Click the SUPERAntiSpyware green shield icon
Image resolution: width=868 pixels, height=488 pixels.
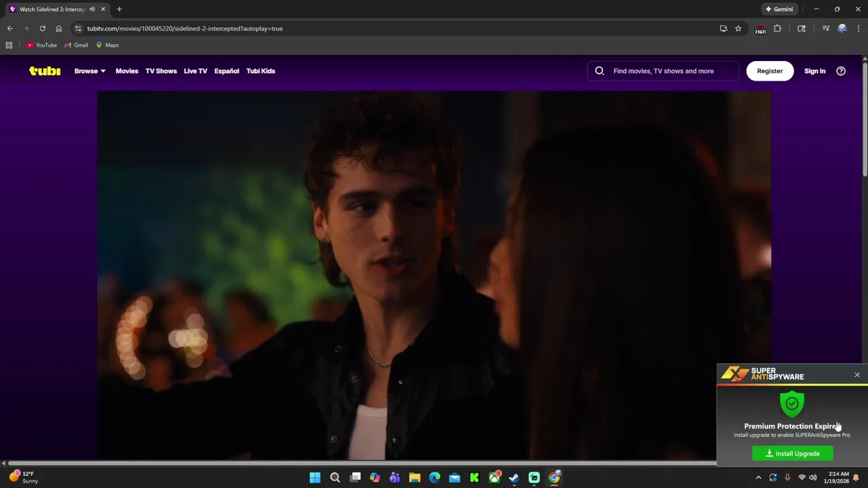(x=792, y=404)
